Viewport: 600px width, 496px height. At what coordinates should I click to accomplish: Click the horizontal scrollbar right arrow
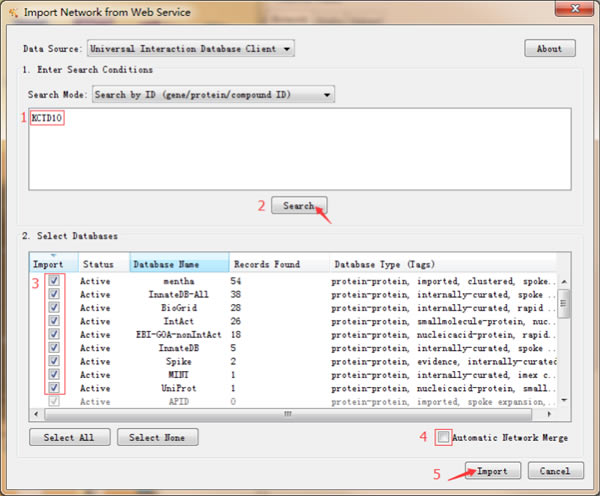click(x=549, y=412)
